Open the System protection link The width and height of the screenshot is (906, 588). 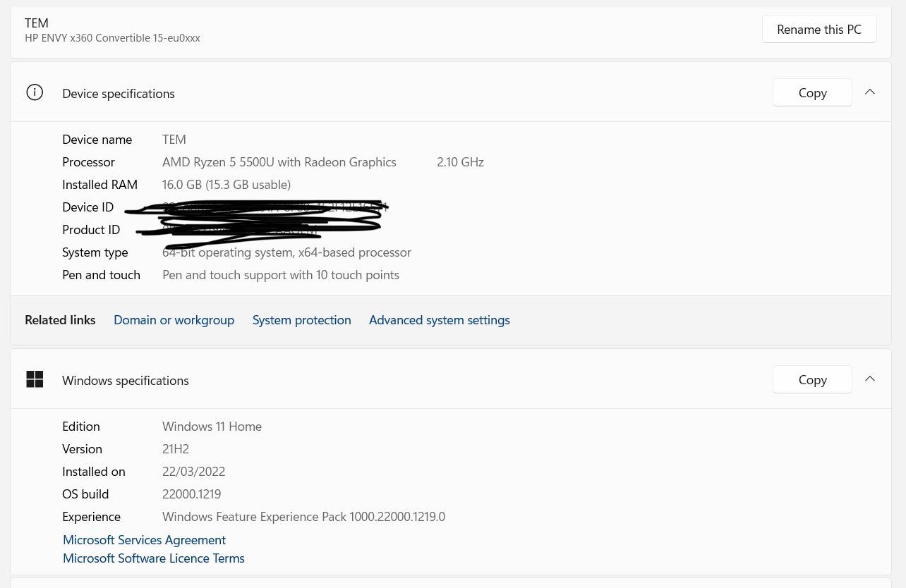(x=301, y=320)
